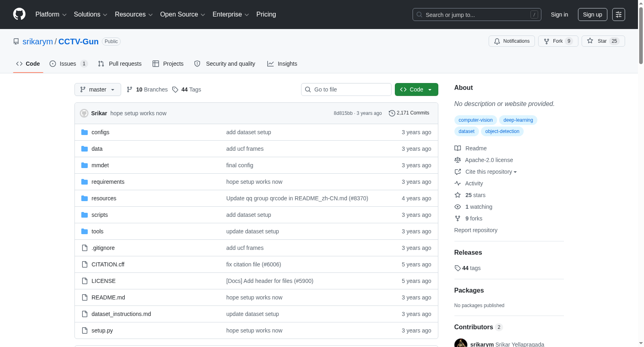The image size is (644, 347).
Task: Open the requirements folder
Action: pyautogui.click(x=108, y=182)
